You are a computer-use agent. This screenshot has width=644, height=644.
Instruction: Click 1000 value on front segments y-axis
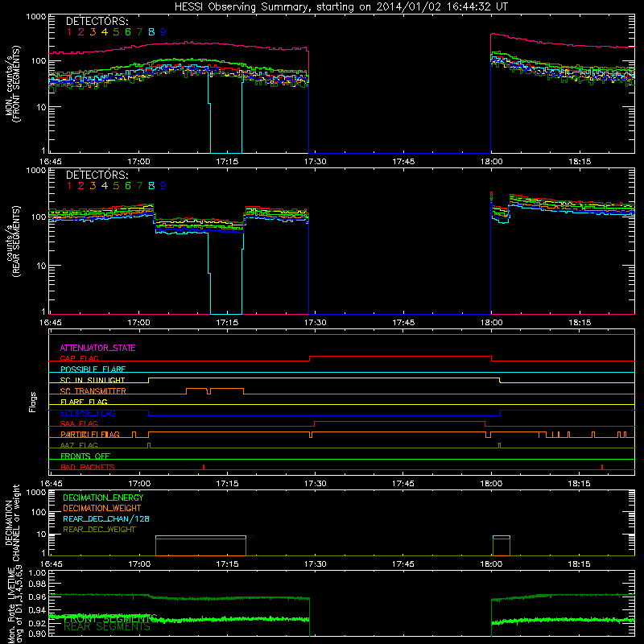(36, 17)
